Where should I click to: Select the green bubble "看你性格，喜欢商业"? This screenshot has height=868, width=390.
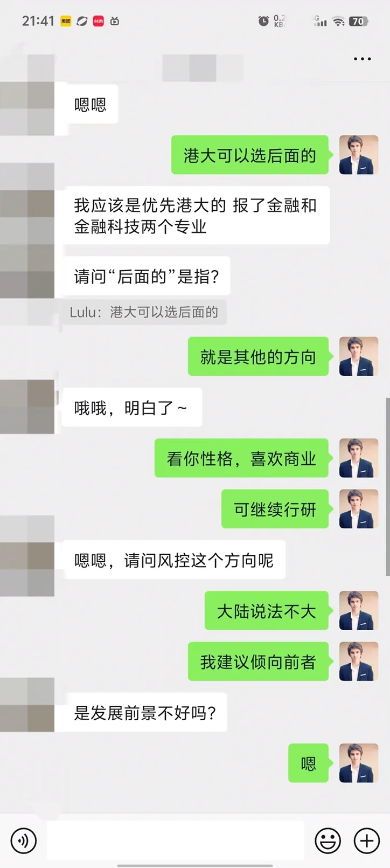point(241,458)
